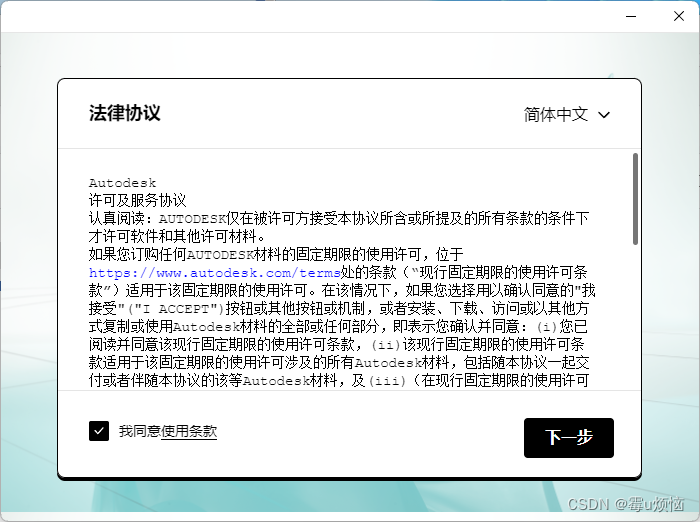Open the https://www.autodesk.com/terms hyperlink

215,272
